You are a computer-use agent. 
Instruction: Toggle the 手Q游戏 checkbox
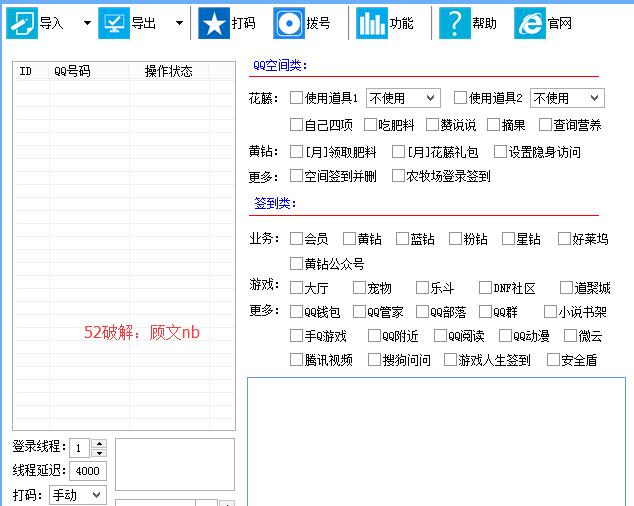[296, 336]
